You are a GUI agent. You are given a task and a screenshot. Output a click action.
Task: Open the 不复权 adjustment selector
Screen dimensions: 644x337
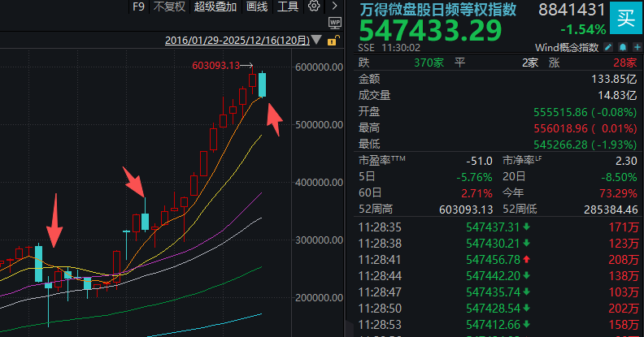click(169, 7)
